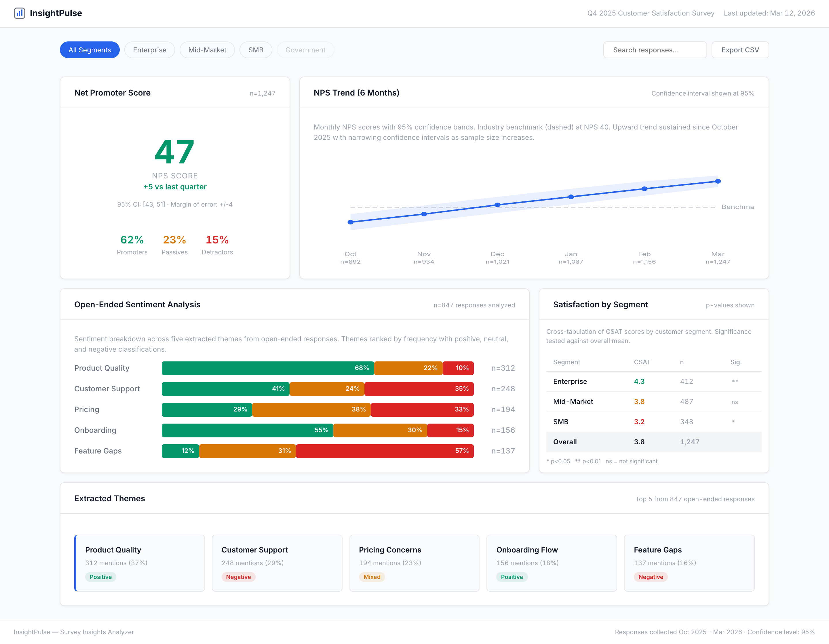
Task: Switch to the Mid-Market segment view
Action: pos(207,50)
